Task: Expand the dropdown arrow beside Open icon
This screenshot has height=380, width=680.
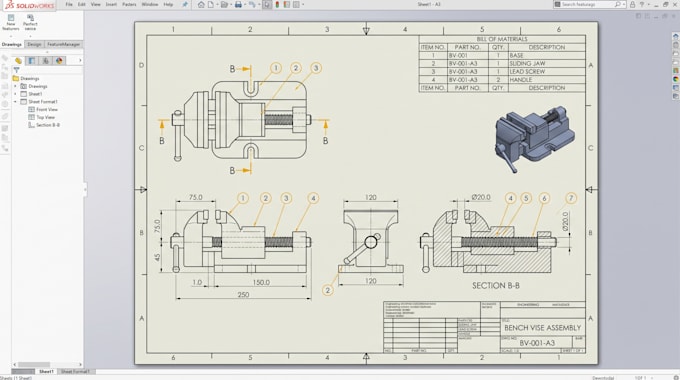Action: coord(230,4)
